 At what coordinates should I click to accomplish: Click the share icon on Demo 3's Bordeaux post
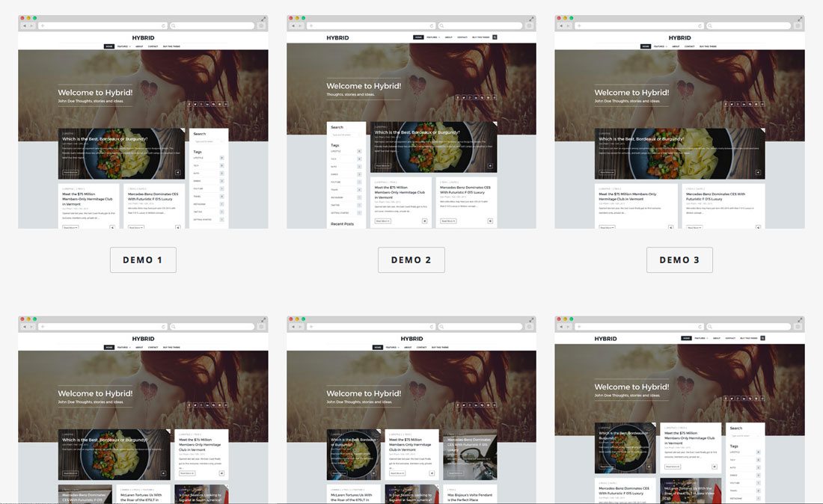[758, 172]
